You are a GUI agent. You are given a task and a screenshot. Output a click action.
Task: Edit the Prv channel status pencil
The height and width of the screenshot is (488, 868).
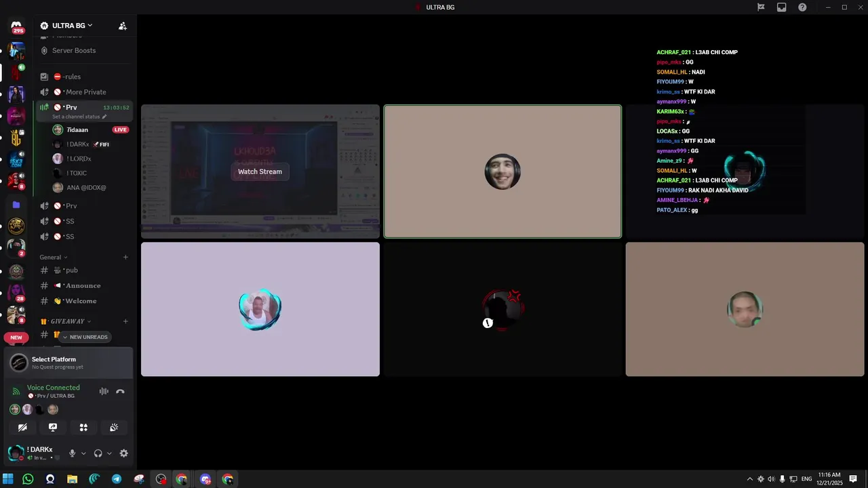104,117
